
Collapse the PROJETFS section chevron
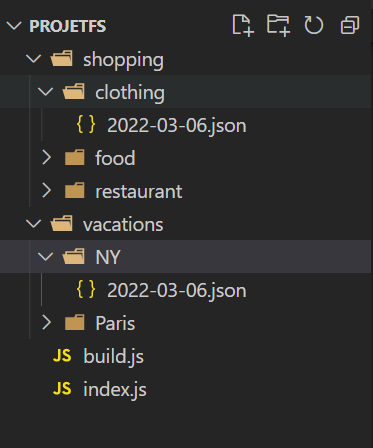coord(14,26)
